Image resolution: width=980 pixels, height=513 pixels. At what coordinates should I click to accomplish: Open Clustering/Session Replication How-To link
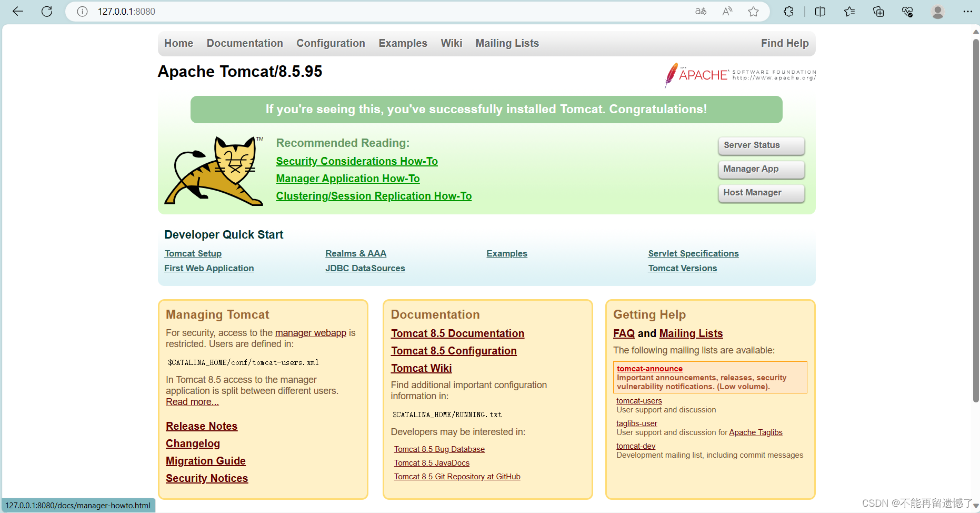[374, 196]
